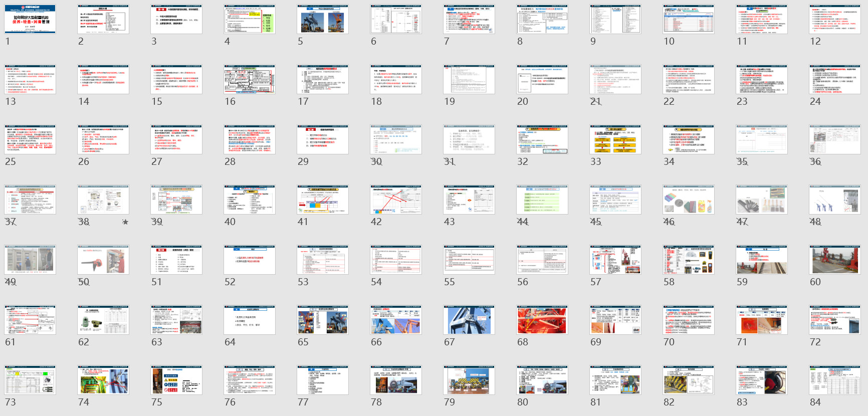Open slide 16 flowchart diagram thumbnail
868x416 pixels.
(x=250, y=80)
